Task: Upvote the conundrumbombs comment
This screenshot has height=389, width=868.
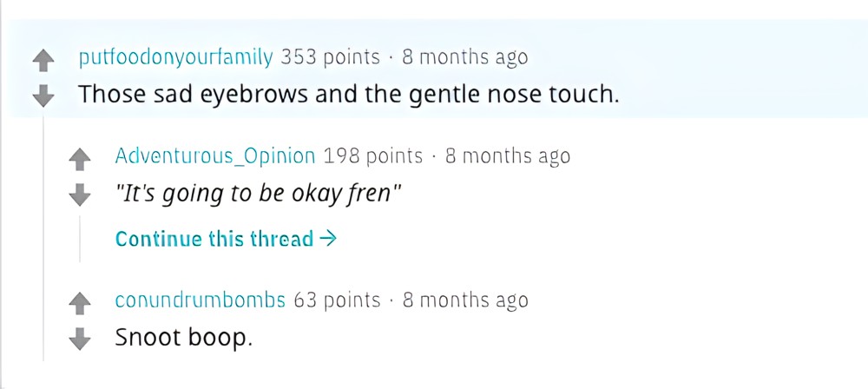Action: 80,303
